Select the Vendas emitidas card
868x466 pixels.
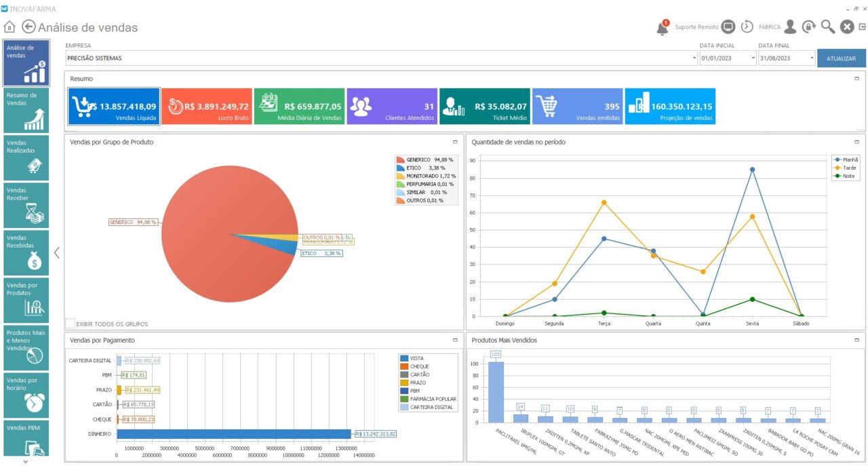[x=577, y=106]
